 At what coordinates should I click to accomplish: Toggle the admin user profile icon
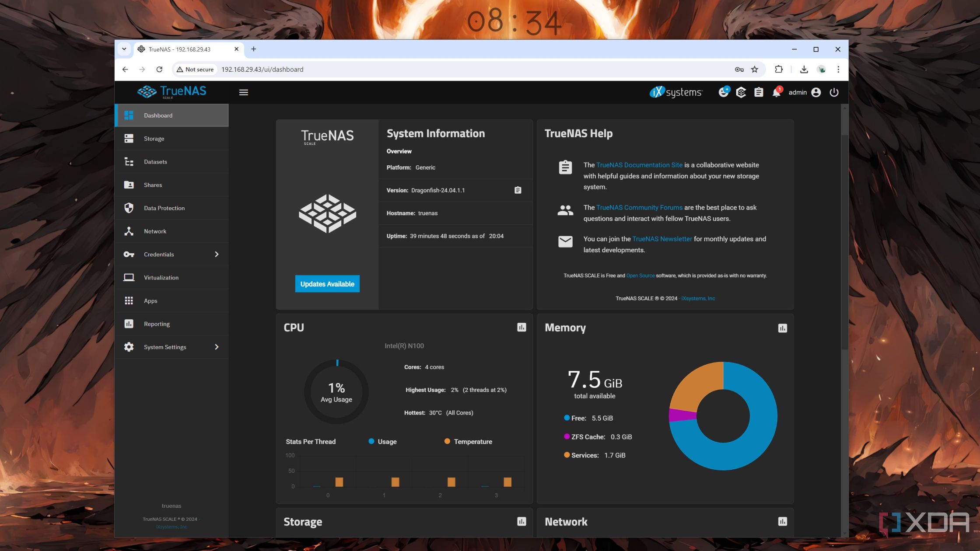[816, 92]
